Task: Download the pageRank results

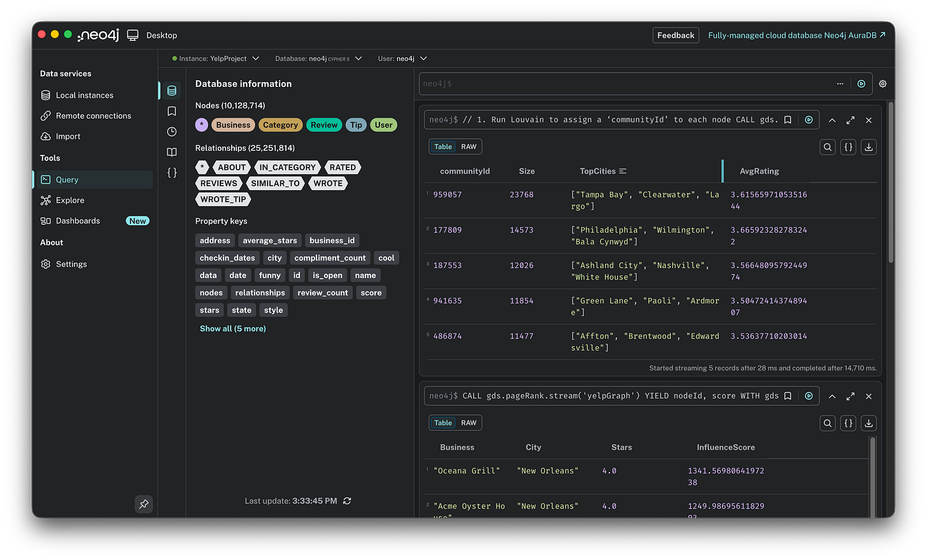Action: [868, 423]
